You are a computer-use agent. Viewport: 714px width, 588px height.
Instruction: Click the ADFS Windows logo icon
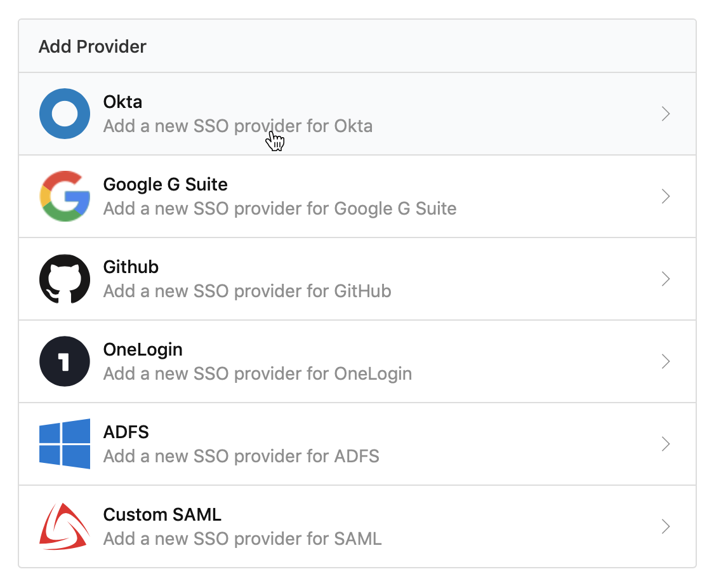[64, 444]
